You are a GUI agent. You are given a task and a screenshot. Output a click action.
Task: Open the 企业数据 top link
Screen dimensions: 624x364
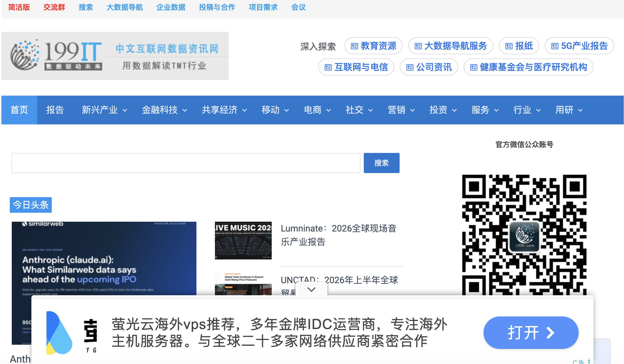click(x=171, y=7)
